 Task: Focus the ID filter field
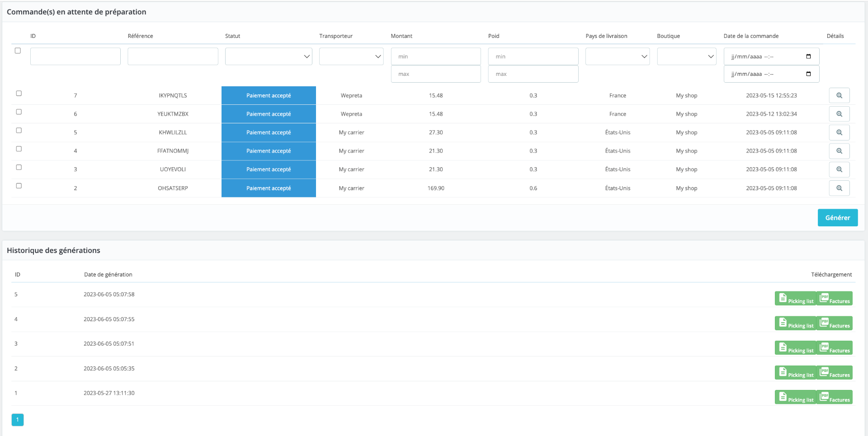click(x=75, y=56)
